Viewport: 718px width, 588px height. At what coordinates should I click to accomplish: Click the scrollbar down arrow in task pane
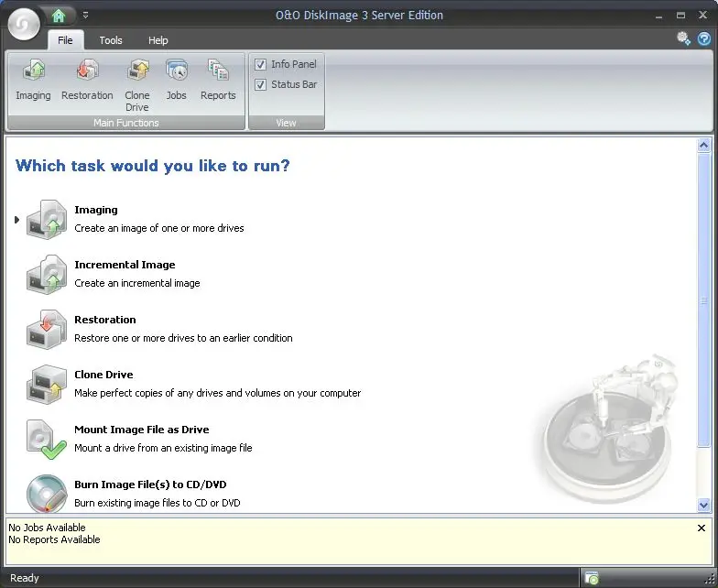(703, 506)
